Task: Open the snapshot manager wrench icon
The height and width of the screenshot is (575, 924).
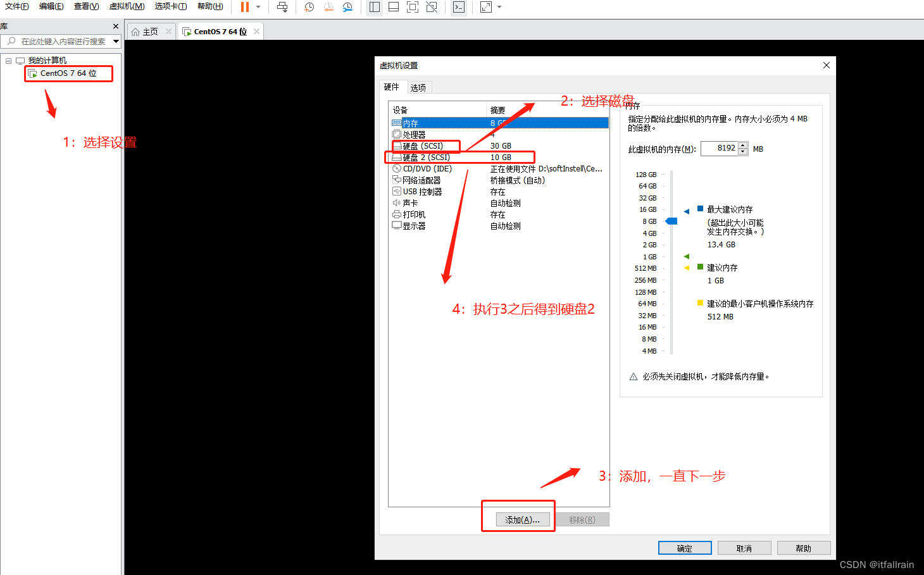Action: click(347, 7)
